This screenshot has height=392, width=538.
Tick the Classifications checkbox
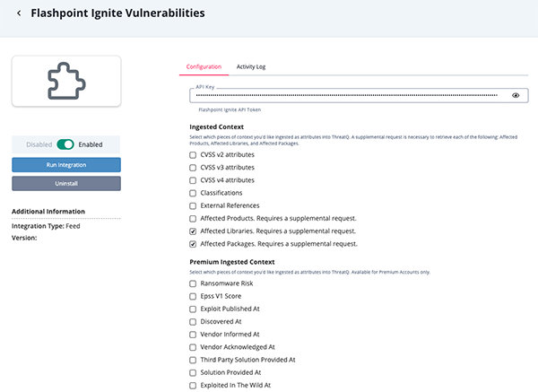coord(193,193)
